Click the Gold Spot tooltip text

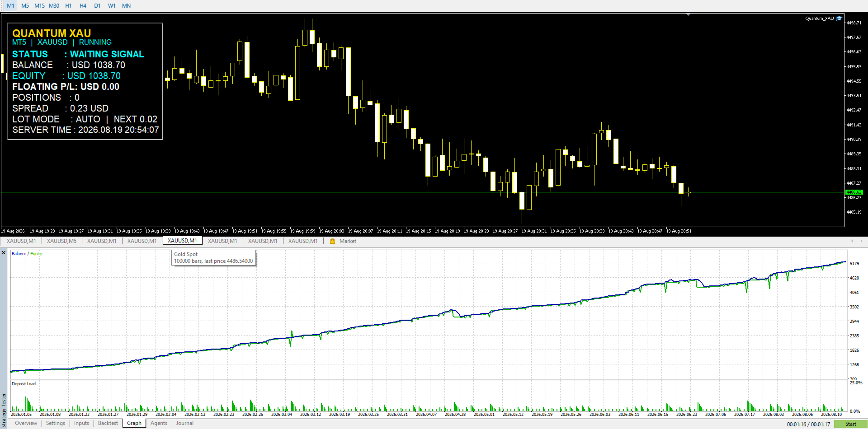[186, 254]
